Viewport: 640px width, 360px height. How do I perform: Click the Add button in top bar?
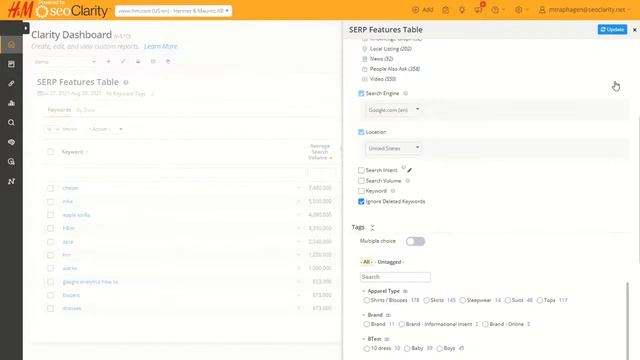click(423, 10)
